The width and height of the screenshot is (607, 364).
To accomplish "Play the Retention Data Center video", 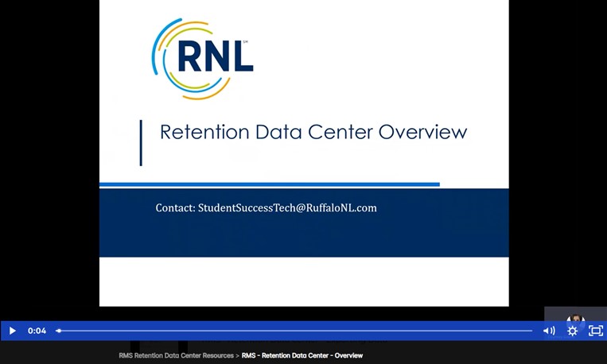I will coord(12,331).
